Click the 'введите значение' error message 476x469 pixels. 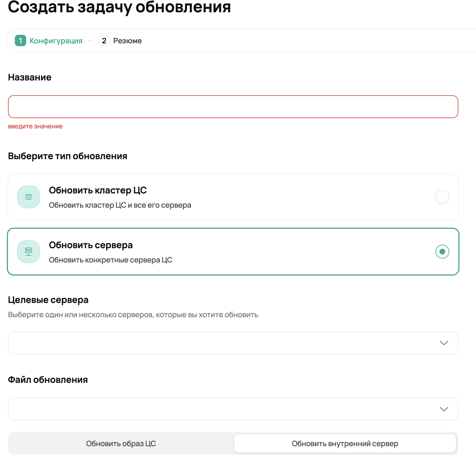35,126
